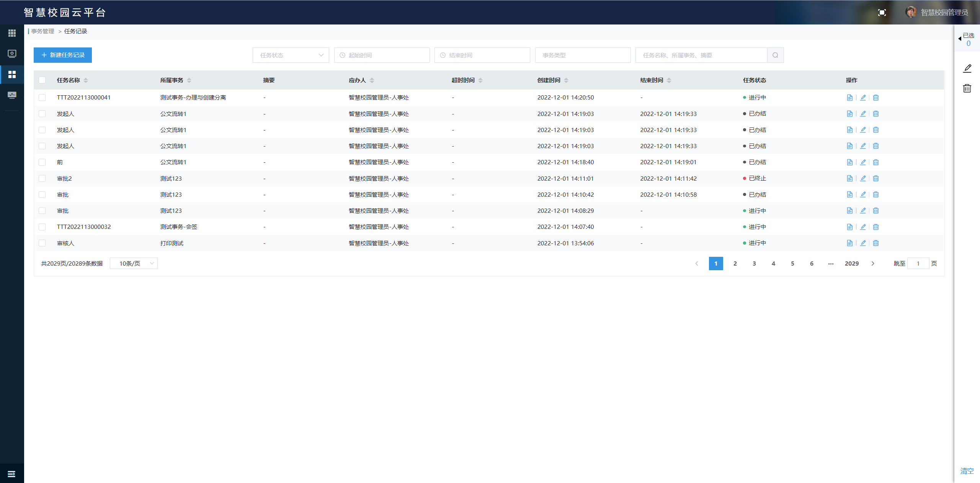Go to page 3
Screen dimensions: 980x483
click(x=754, y=263)
